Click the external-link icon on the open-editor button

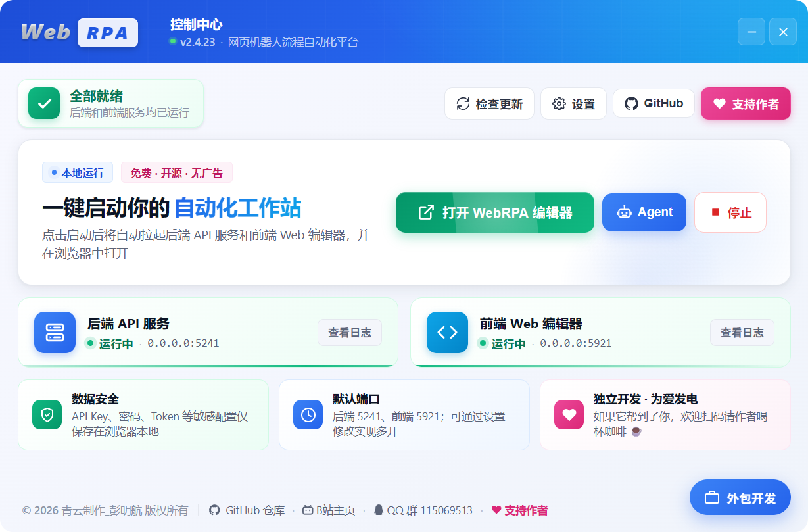point(426,212)
